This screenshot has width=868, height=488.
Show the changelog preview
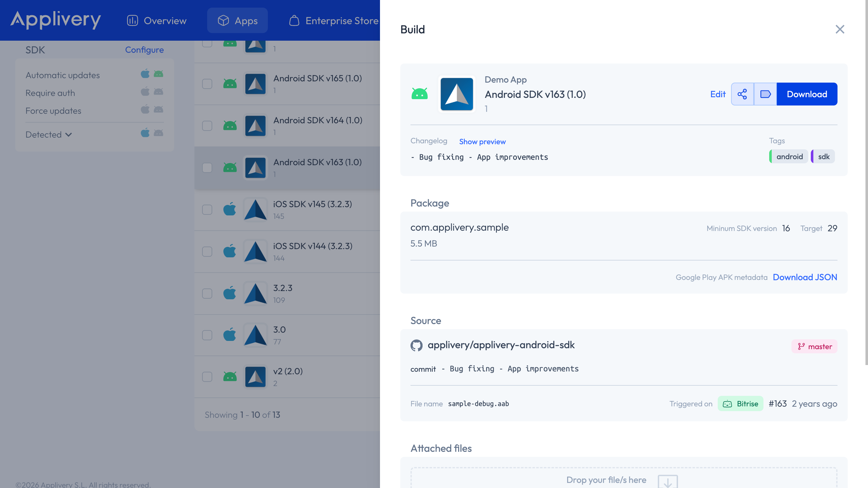pos(482,142)
